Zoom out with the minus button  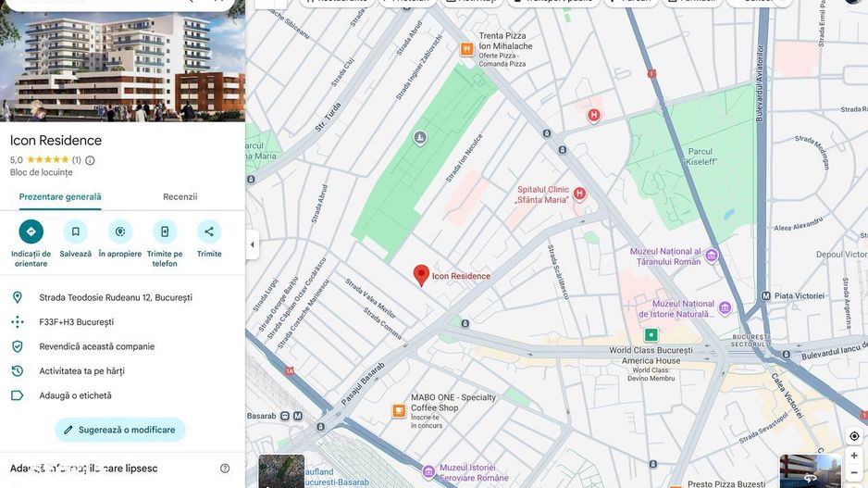[854, 473]
